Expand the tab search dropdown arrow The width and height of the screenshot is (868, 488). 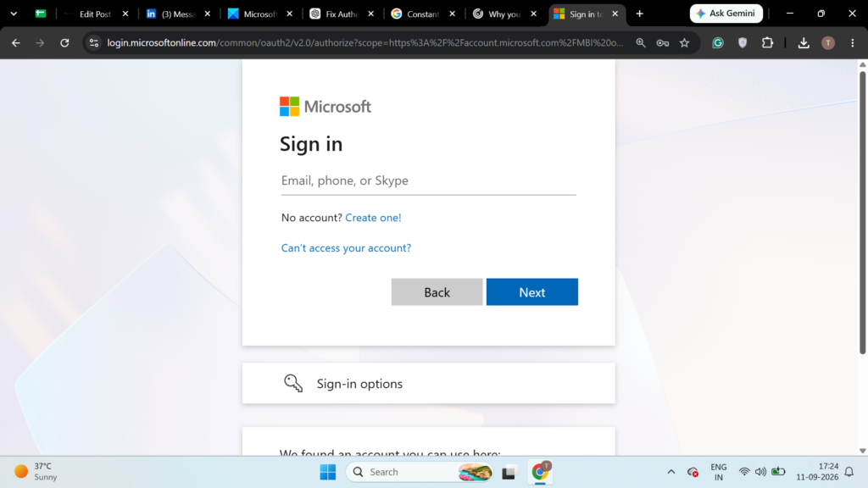click(14, 14)
